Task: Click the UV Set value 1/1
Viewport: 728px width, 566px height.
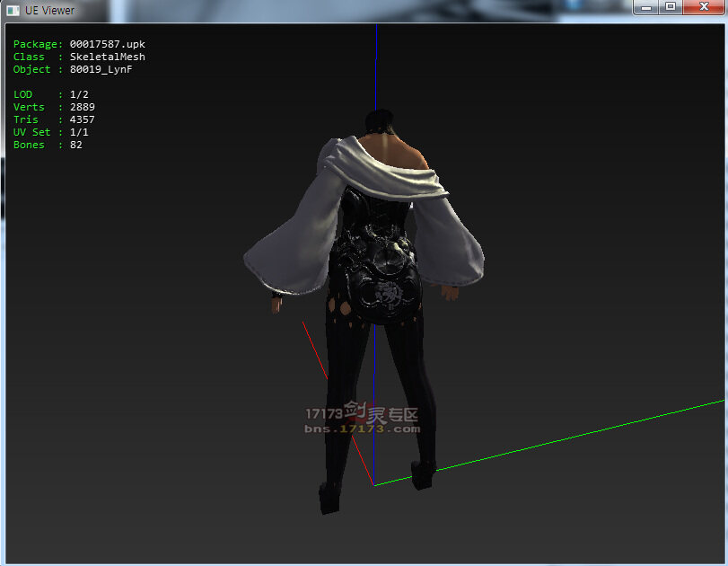Action: (79, 132)
